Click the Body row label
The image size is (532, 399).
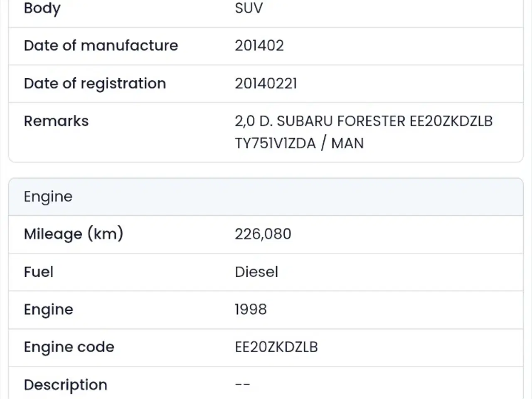(x=42, y=8)
